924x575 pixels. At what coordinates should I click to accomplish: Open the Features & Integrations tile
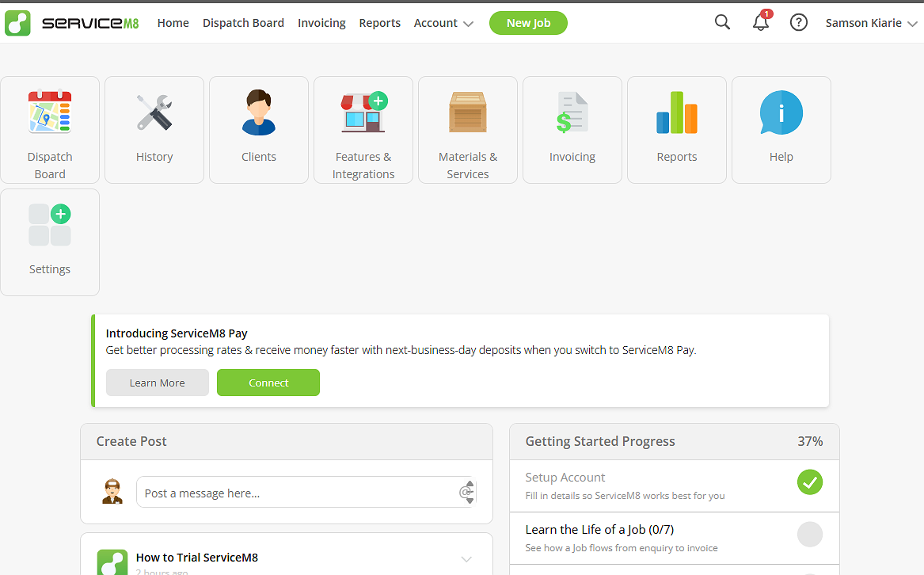tap(363, 130)
